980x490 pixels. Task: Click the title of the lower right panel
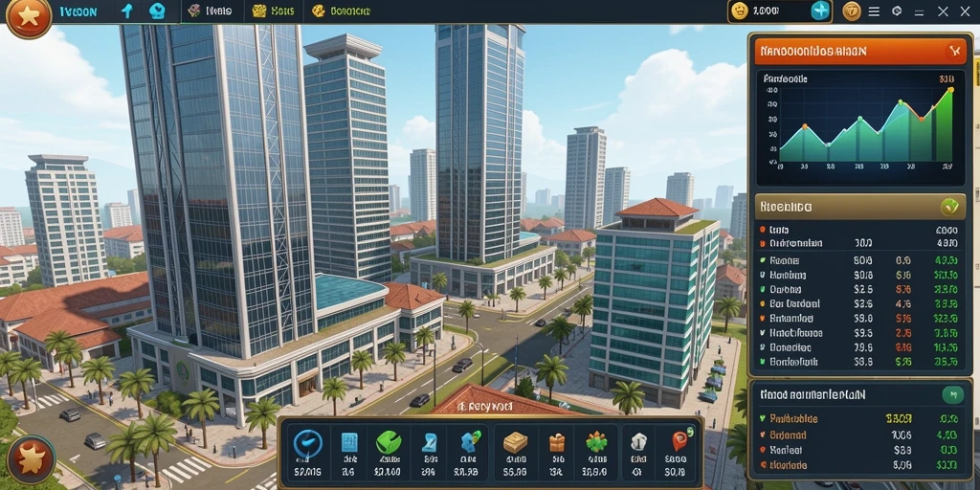pyautogui.click(x=813, y=394)
